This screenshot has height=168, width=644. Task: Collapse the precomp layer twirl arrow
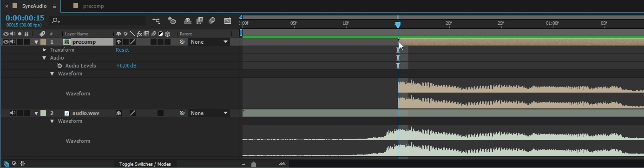(x=36, y=42)
